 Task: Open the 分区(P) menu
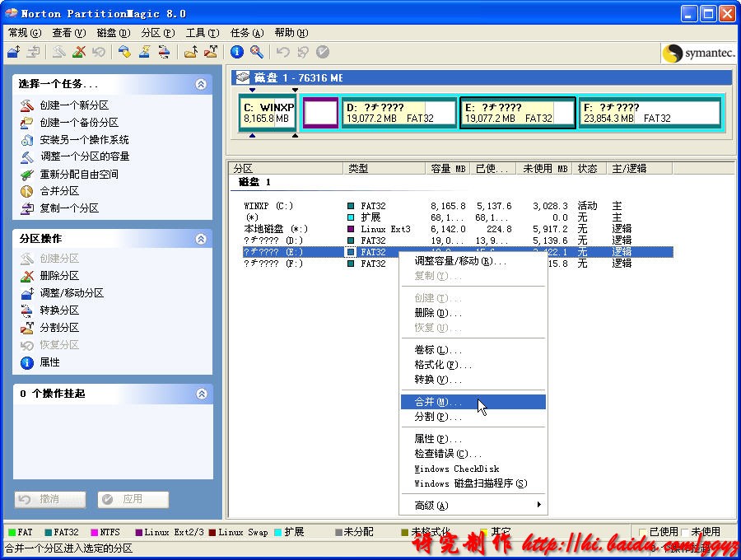[158, 33]
